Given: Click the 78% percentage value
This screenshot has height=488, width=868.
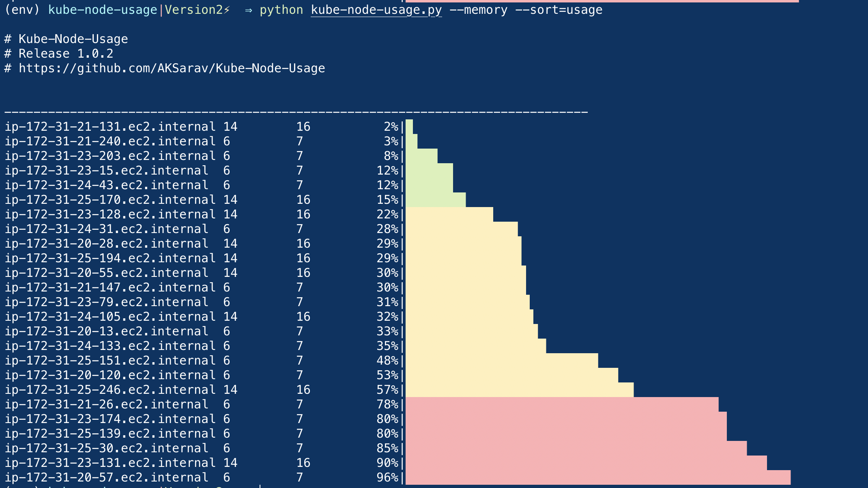Looking at the screenshot, I should 387,404.
